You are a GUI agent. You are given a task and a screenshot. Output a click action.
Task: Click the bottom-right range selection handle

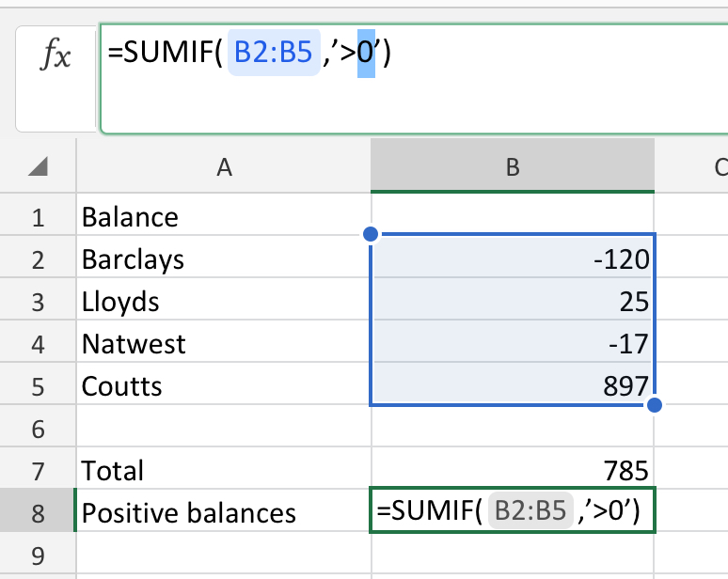point(655,405)
